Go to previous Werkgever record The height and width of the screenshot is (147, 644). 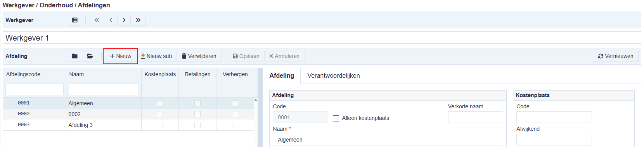pyautogui.click(x=111, y=20)
